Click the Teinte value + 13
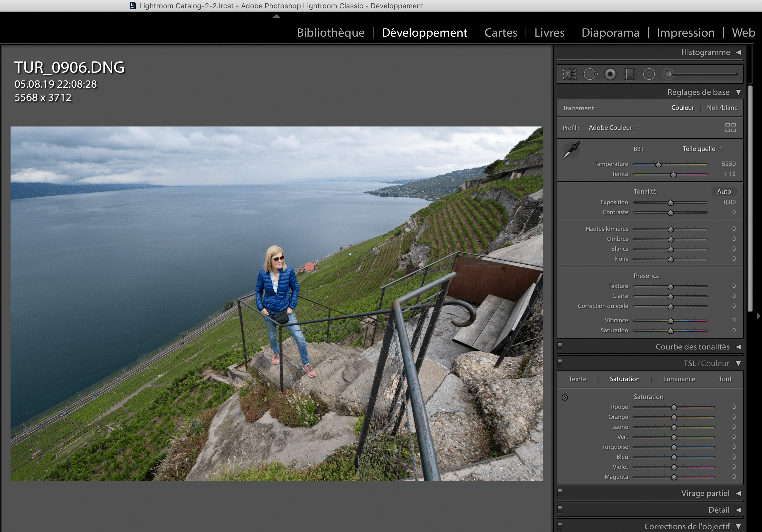The image size is (762, 532). point(729,174)
